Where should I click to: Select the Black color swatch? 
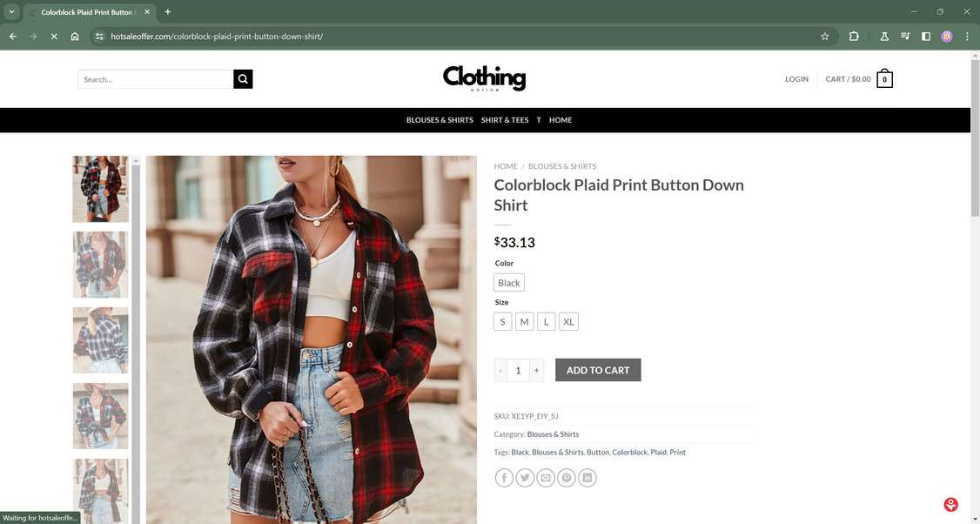click(509, 283)
